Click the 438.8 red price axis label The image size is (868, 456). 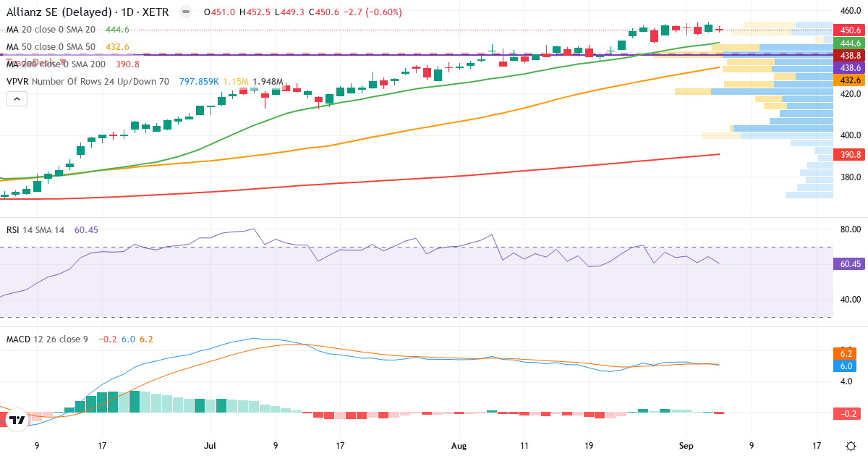click(x=848, y=56)
